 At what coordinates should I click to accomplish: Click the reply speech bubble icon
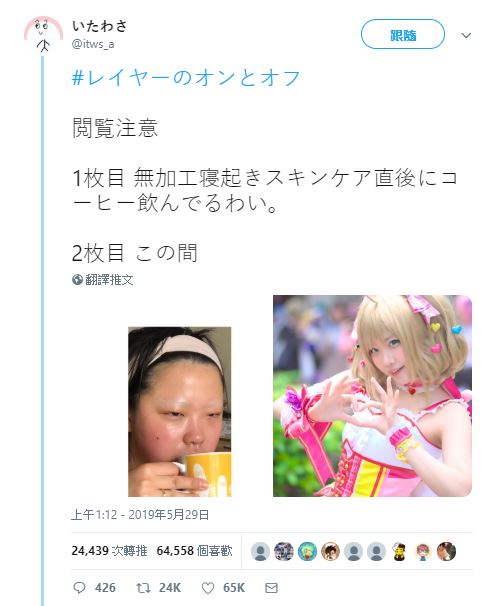click(x=79, y=588)
